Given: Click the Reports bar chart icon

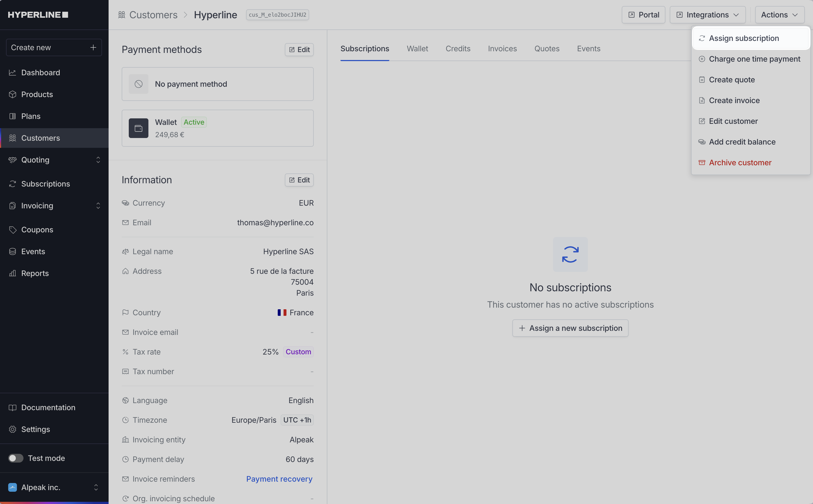Looking at the screenshot, I should coord(12,273).
